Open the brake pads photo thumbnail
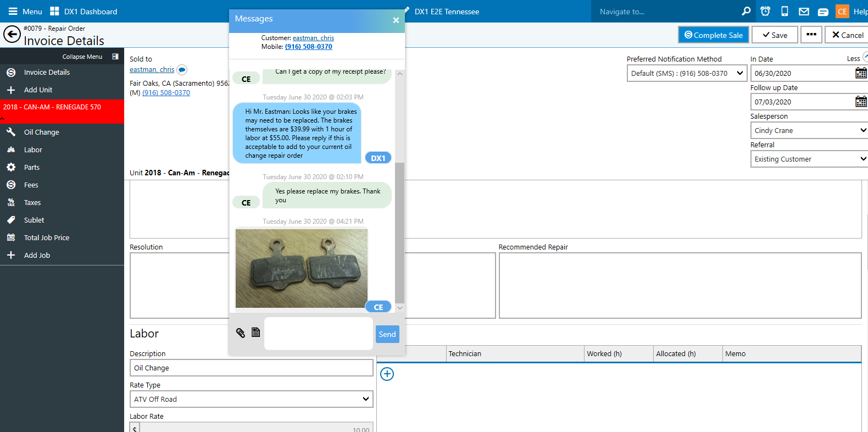Viewport: 868px width, 432px height. click(x=302, y=268)
